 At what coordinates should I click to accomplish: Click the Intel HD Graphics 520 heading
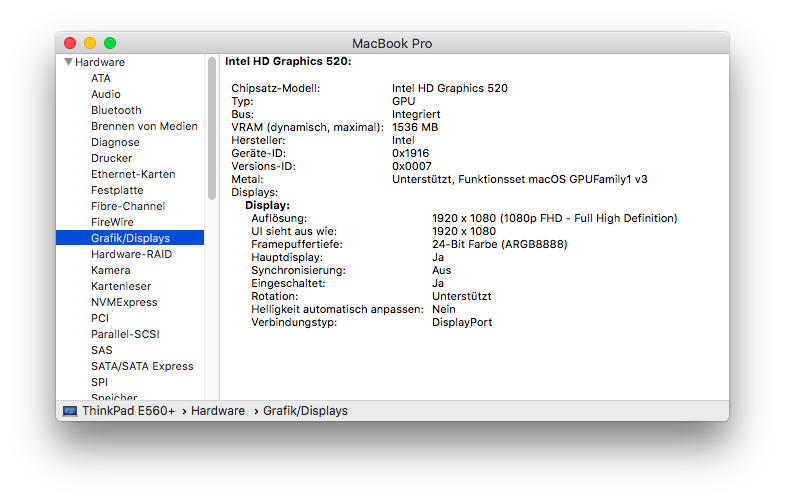pos(288,62)
